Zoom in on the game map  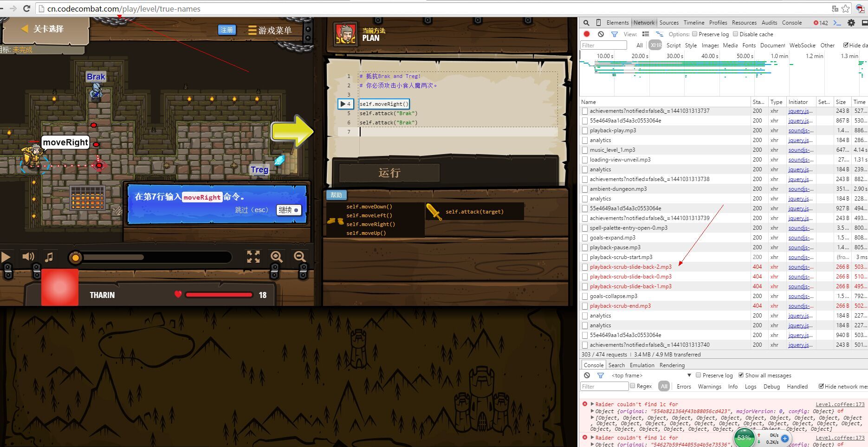tap(277, 257)
